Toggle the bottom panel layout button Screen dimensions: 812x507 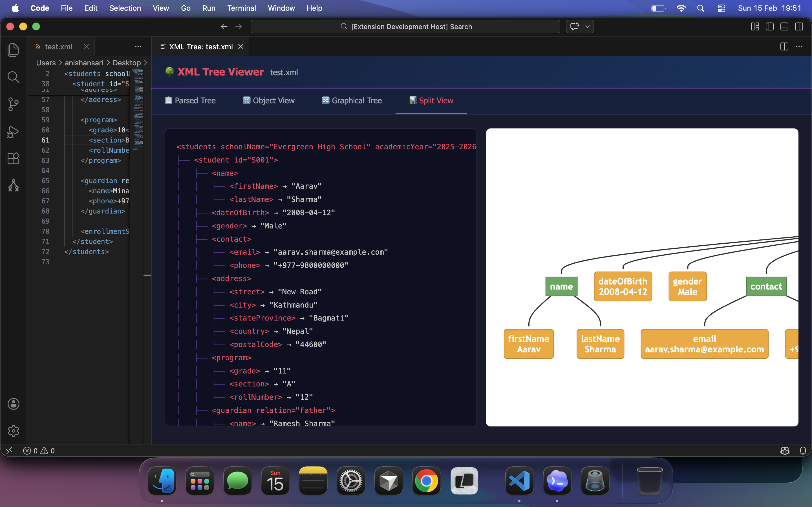[x=784, y=26]
